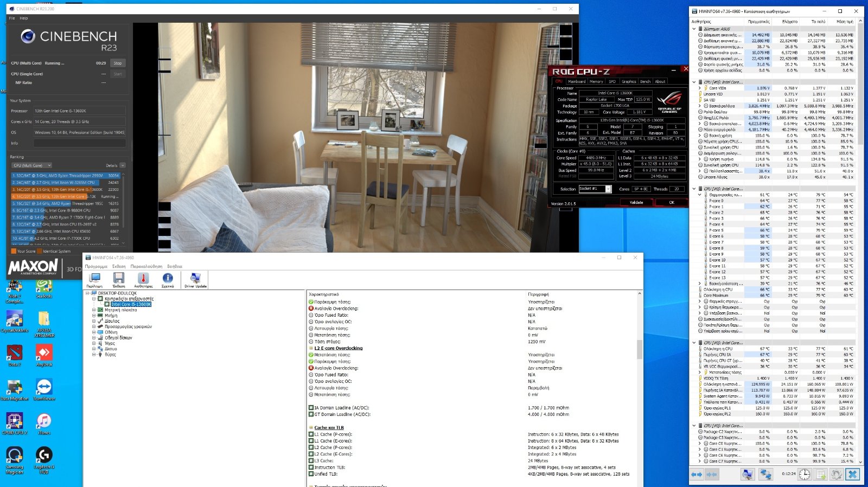Open the Socket #1 selection dropdown in CPU-Z
868x487 pixels.
click(595, 189)
